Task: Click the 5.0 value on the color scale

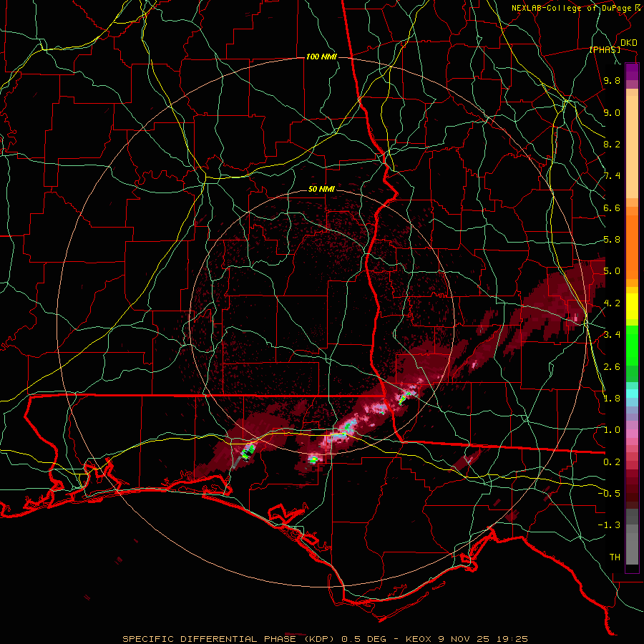Action: pos(612,271)
